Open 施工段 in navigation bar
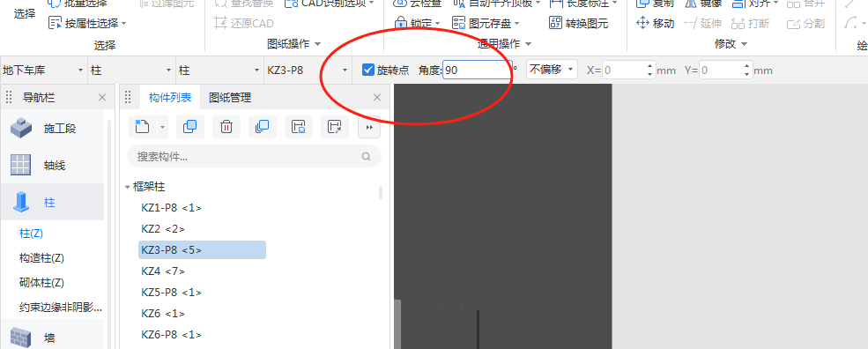Viewport: 868px width, 349px height. (x=52, y=129)
